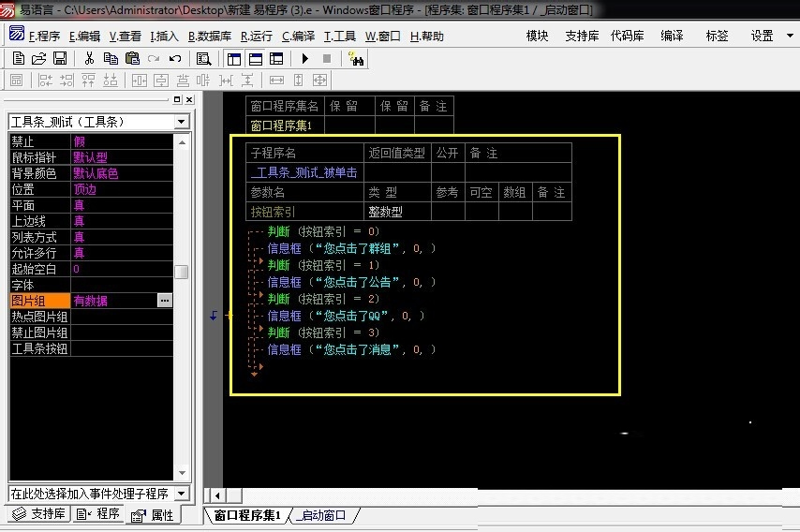Click the find magnifier toolbar icon
This screenshot has width=800, height=532.
(x=203, y=59)
